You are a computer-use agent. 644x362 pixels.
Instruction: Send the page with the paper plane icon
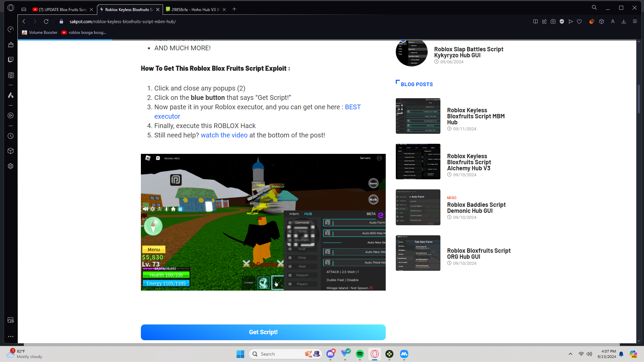pos(571,21)
